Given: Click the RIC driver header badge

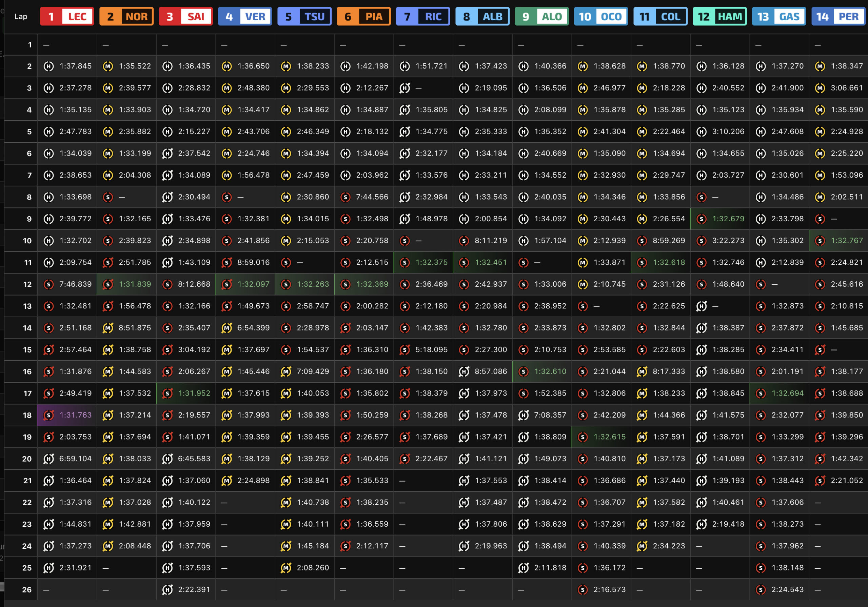Looking at the screenshot, I should point(423,16).
